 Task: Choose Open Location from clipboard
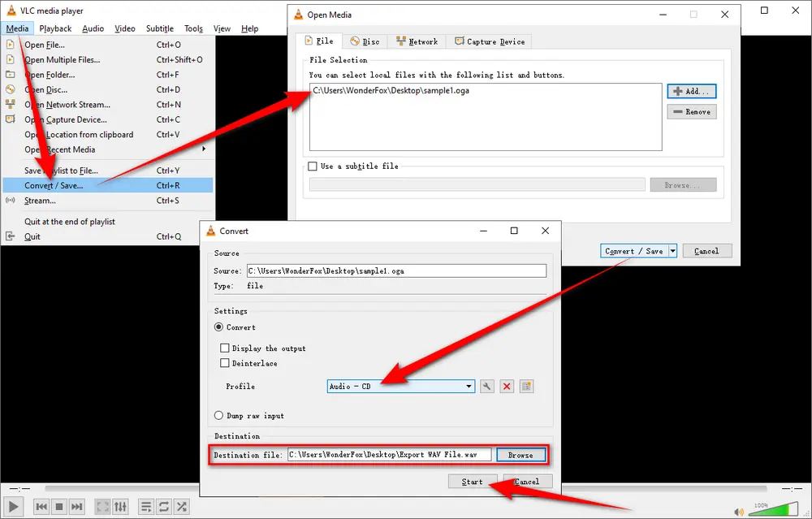(108, 135)
